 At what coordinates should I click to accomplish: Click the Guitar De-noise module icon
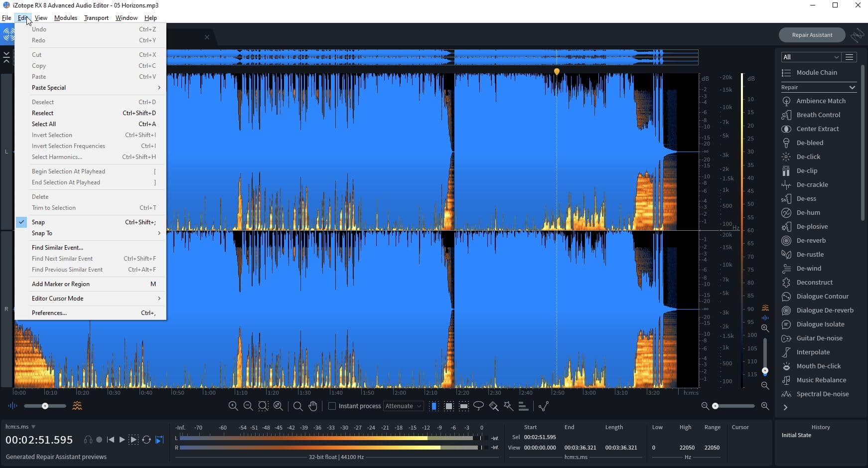[x=786, y=338]
